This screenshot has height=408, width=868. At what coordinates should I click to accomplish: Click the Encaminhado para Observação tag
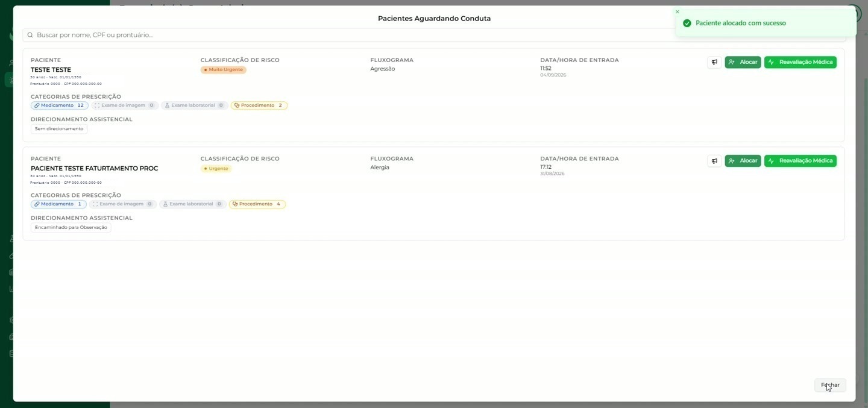pyautogui.click(x=71, y=228)
